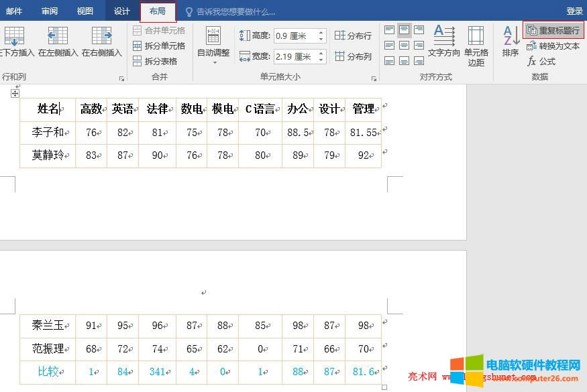
Task: Open the 自动调整 AutoFit dropdown
Action: [x=213, y=47]
